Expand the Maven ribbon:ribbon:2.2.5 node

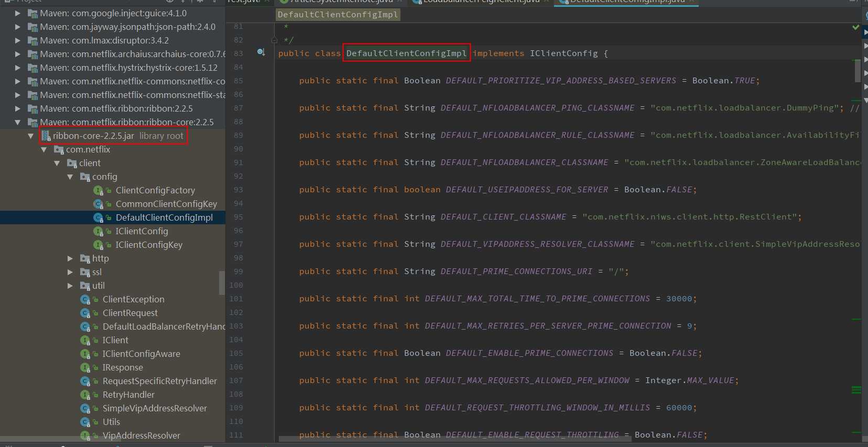tap(18, 108)
